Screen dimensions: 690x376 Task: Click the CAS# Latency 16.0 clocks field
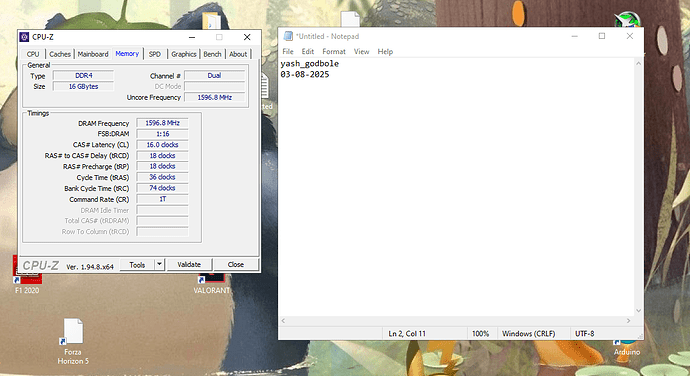[x=162, y=145]
